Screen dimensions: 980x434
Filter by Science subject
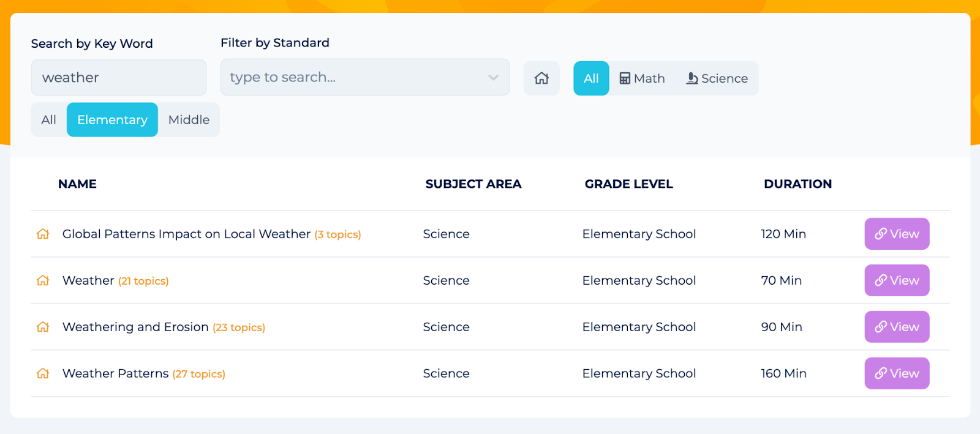click(x=717, y=78)
